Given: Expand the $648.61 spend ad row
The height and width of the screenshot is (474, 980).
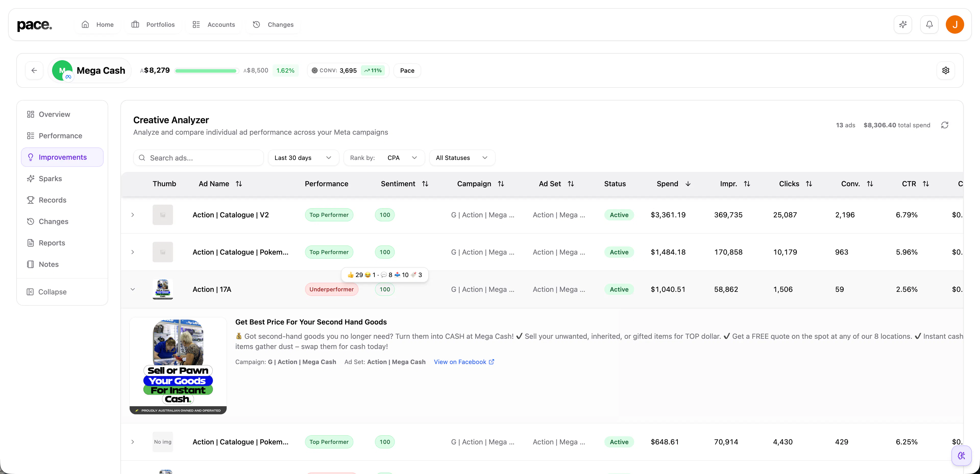Looking at the screenshot, I should pos(133,442).
